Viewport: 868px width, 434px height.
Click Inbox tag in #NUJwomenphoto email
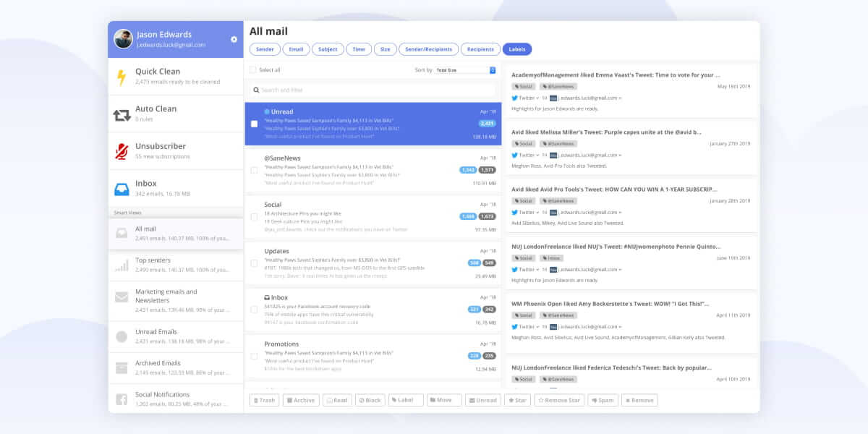550,258
